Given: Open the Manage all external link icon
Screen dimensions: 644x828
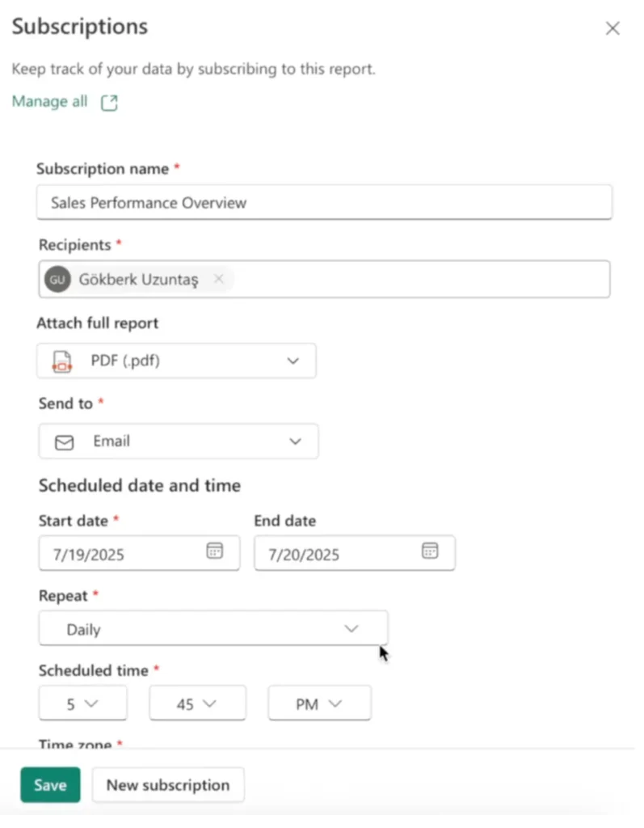Looking at the screenshot, I should tap(109, 103).
